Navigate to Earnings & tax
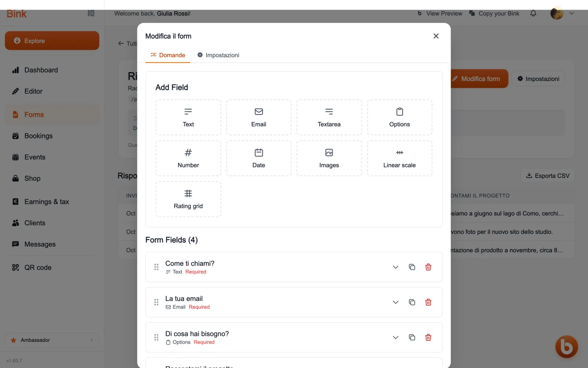Image resolution: width=588 pixels, height=368 pixels. 52,202
